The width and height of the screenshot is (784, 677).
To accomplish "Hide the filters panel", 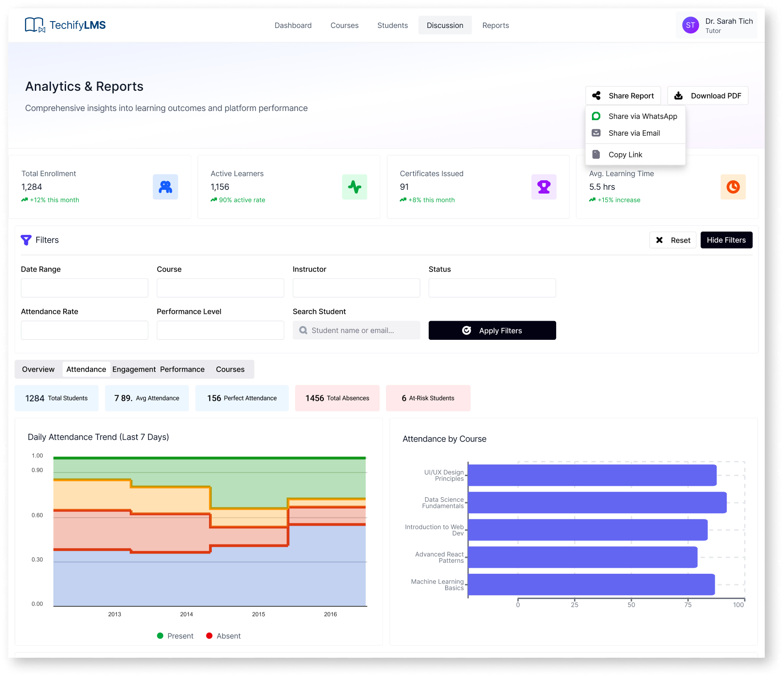I will (726, 240).
